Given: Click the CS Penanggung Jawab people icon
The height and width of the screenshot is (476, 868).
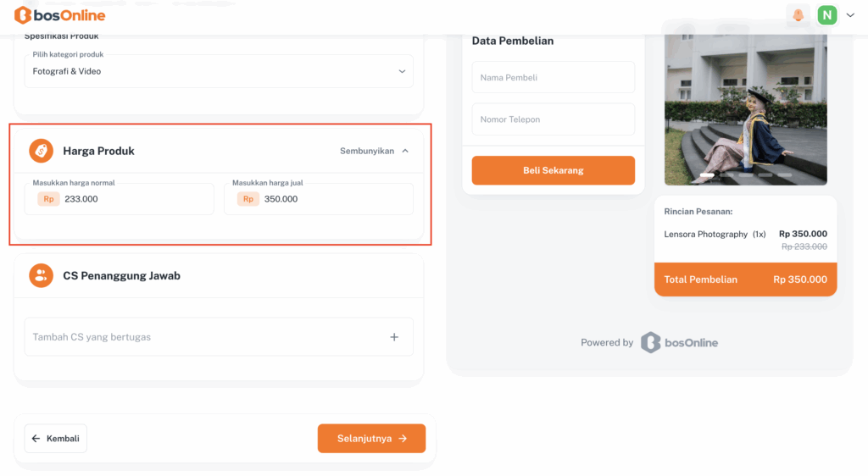Looking at the screenshot, I should 41,275.
